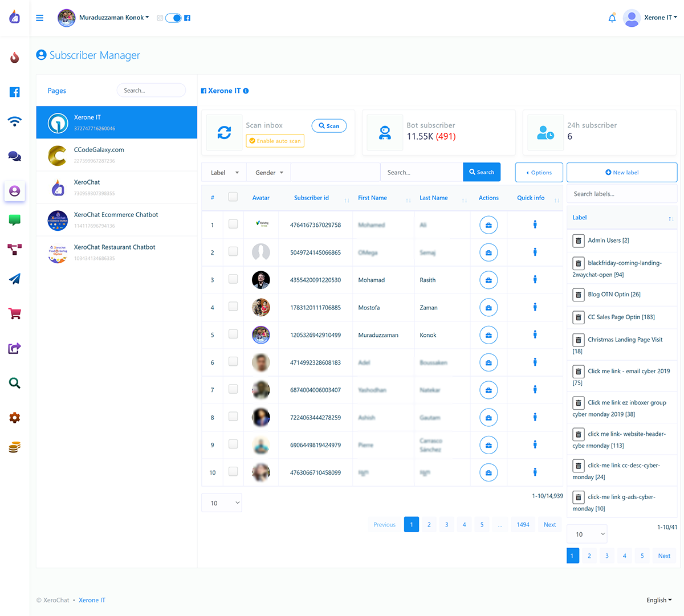Open the shopping cart icon in sidebar

tap(15, 313)
